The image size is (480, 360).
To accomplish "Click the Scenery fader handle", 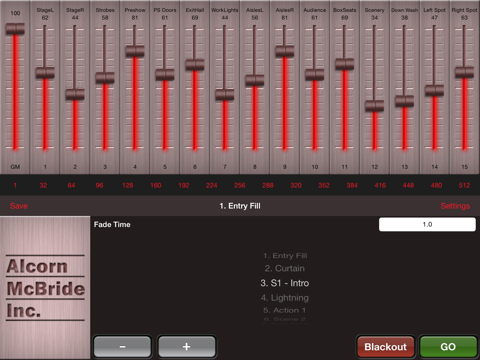I will tap(375, 106).
